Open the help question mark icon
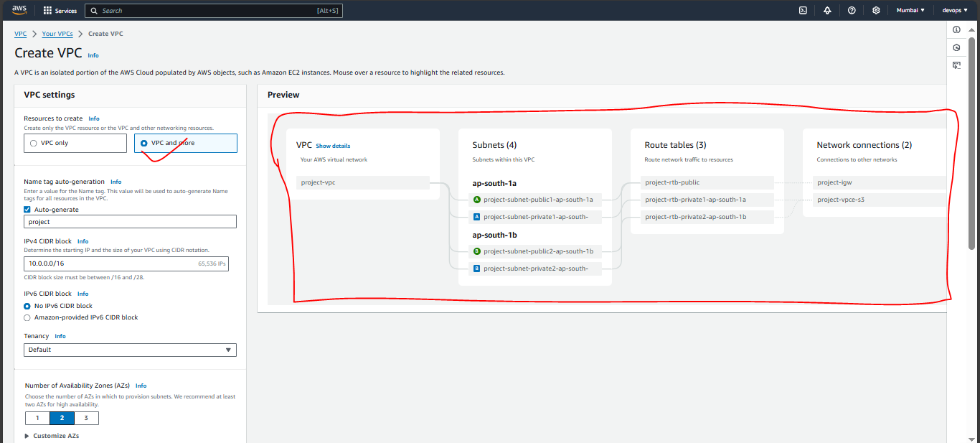 click(x=852, y=11)
